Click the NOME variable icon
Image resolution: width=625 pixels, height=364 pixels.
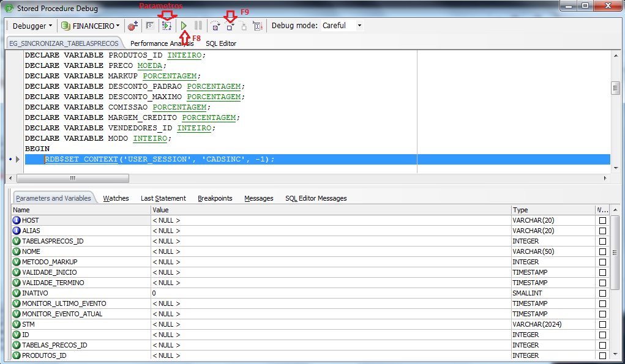(17, 251)
